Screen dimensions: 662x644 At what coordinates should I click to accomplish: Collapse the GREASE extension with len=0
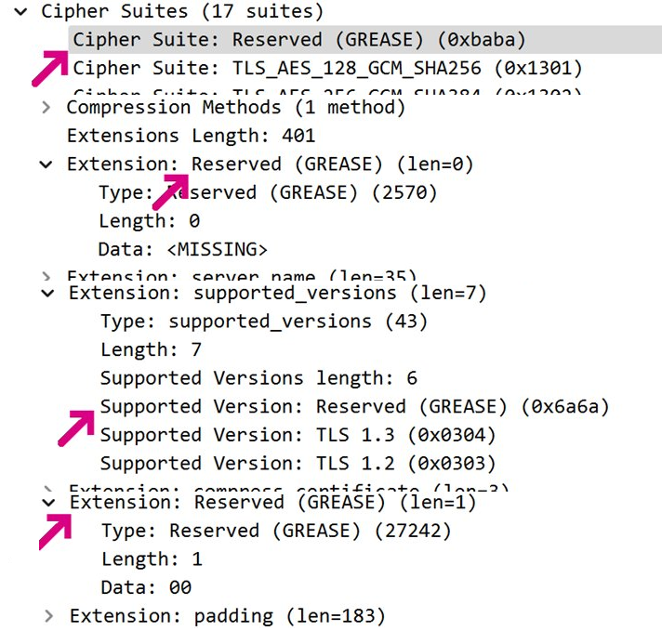point(46,165)
